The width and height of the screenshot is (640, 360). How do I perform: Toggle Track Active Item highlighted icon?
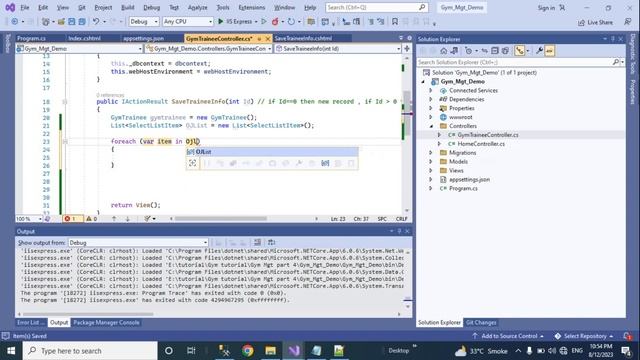click(x=520, y=51)
